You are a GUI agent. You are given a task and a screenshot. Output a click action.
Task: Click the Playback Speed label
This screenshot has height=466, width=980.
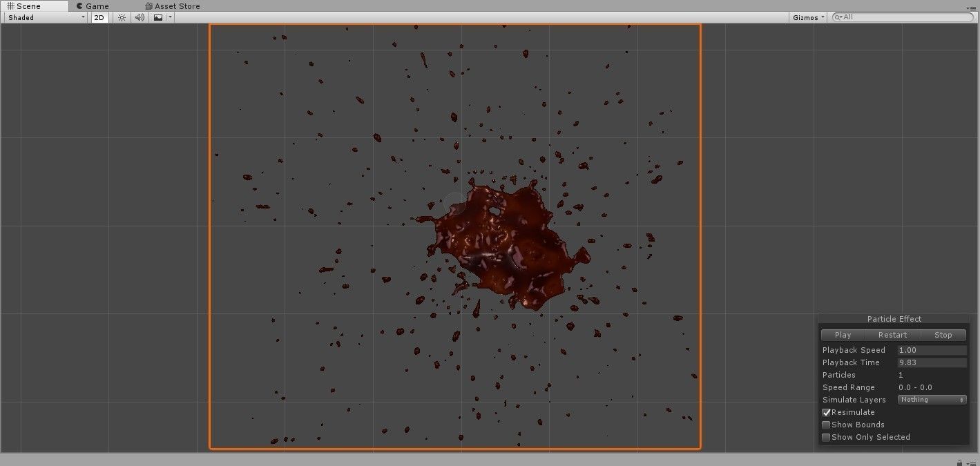[854, 350]
